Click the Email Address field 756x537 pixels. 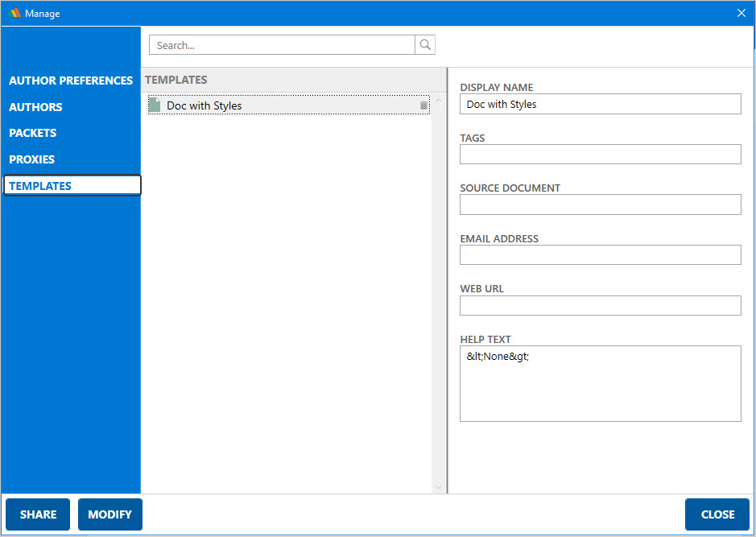pos(601,255)
